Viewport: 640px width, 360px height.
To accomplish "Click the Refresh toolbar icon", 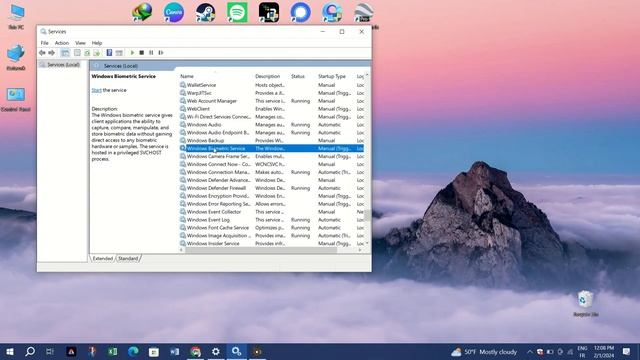I will (x=87, y=53).
